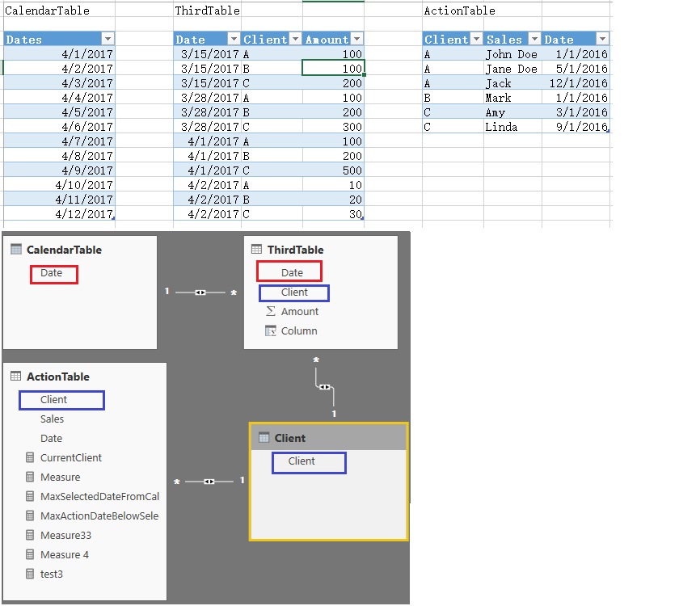Select the Measure33 measure
Image resolution: width=700 pixels, height=606 pixels.
pyautogui.click(x=65, y=535)
